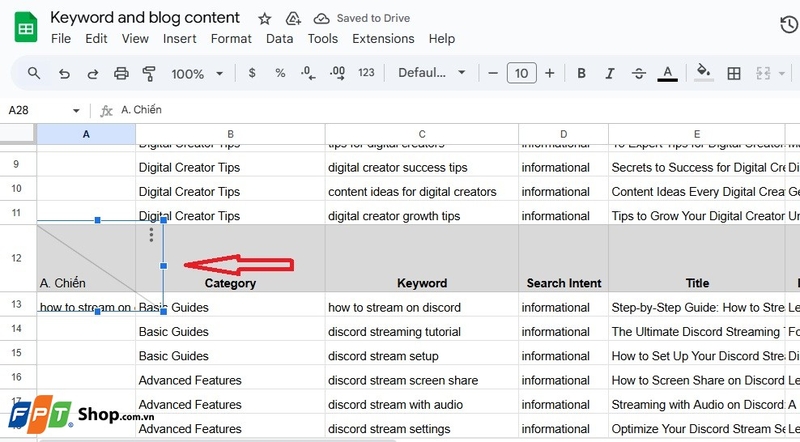
Task: Click the Search Intent header cell
Action: tap(563, 258)
